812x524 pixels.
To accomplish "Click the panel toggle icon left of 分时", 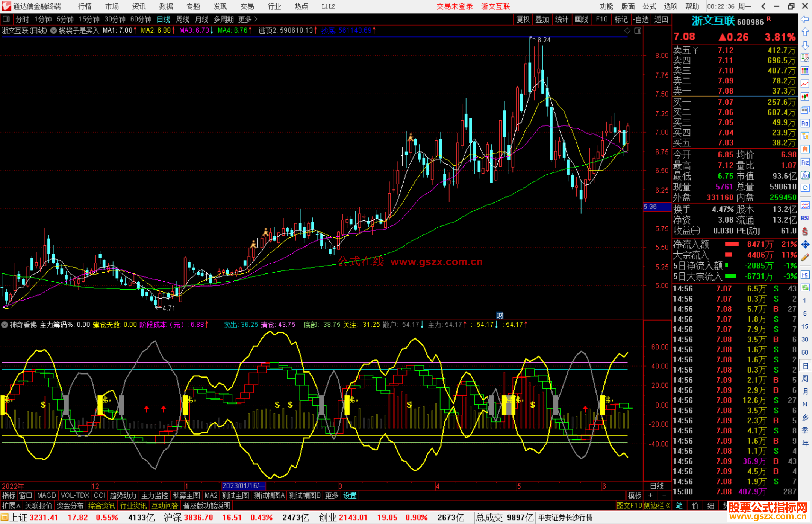I will point(6,19).
